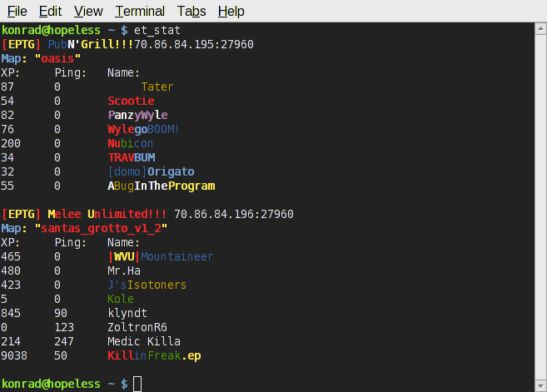
Task: Open the File menu
Action: 17,11
